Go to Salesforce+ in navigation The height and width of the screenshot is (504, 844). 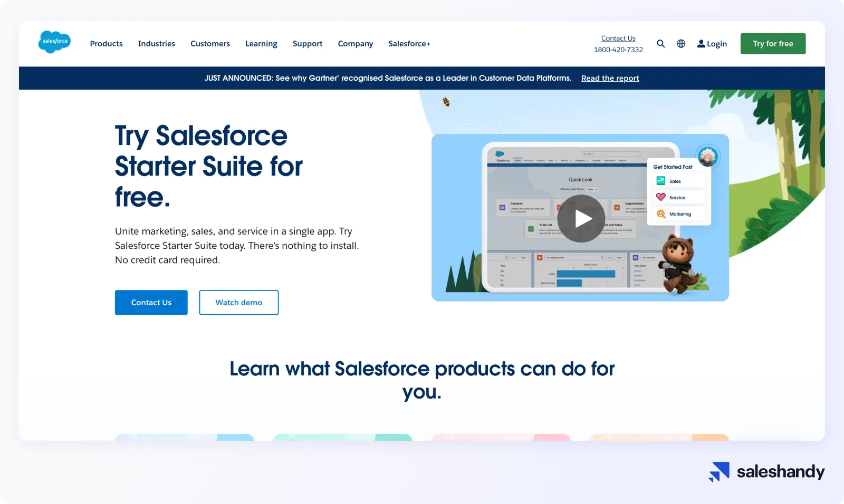tap(409, 44)
